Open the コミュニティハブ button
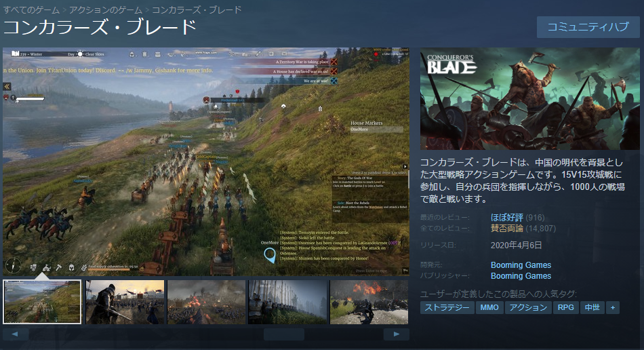 pyautogui.click(x=588, y=27)
